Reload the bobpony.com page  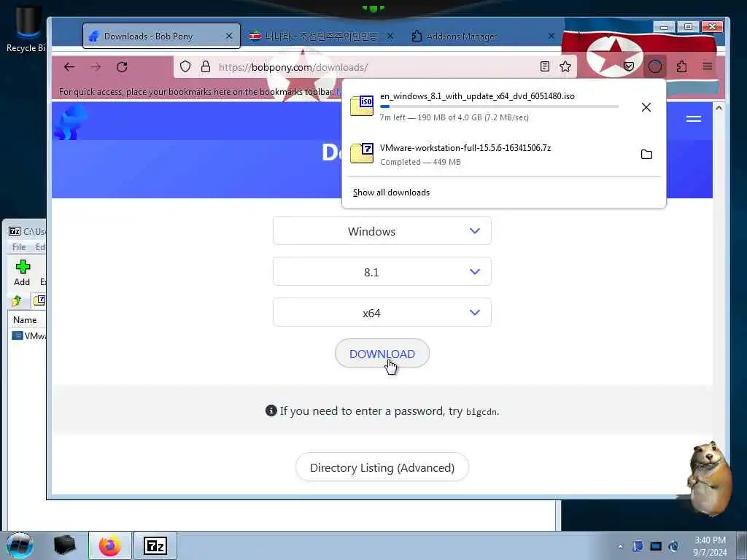tap(122, 67)
